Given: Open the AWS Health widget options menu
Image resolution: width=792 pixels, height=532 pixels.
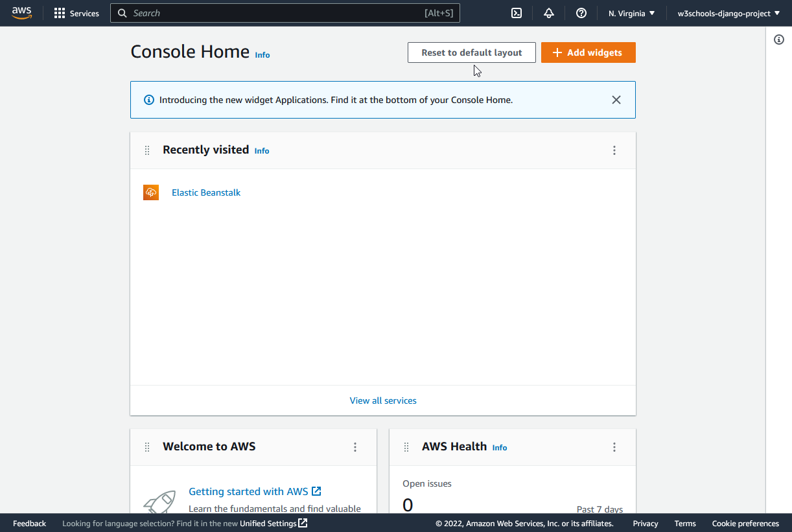Looking at the screenshot, I should pos(614,447).
